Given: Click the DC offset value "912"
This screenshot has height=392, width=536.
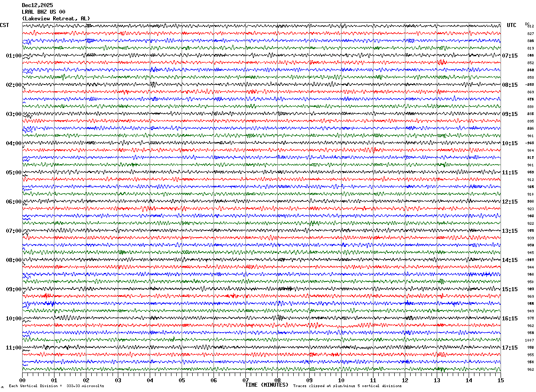Looking at the screenshot, I should [x=530, y=180].
